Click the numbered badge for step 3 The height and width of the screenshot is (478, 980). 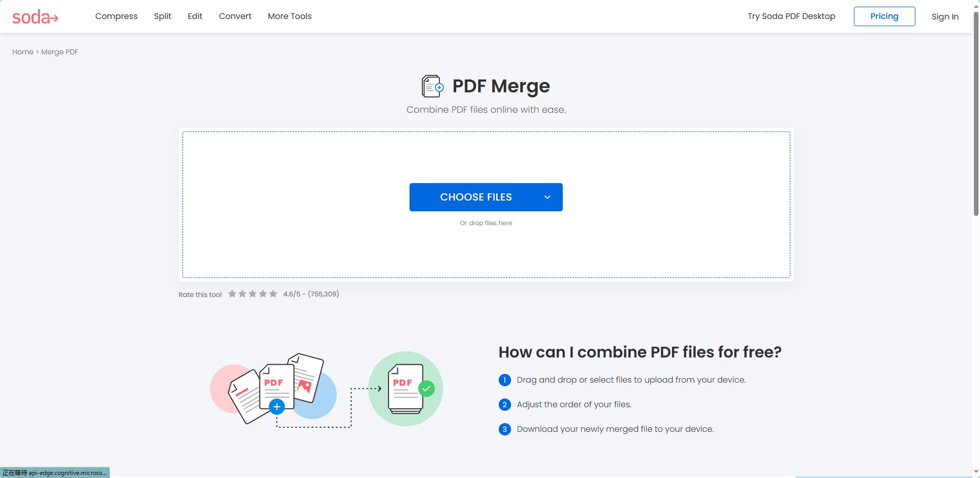point(505,429)
